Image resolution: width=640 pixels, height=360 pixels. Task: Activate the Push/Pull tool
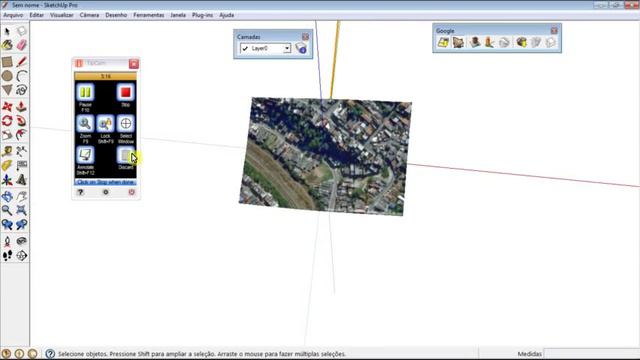click(x=22, y=107)
